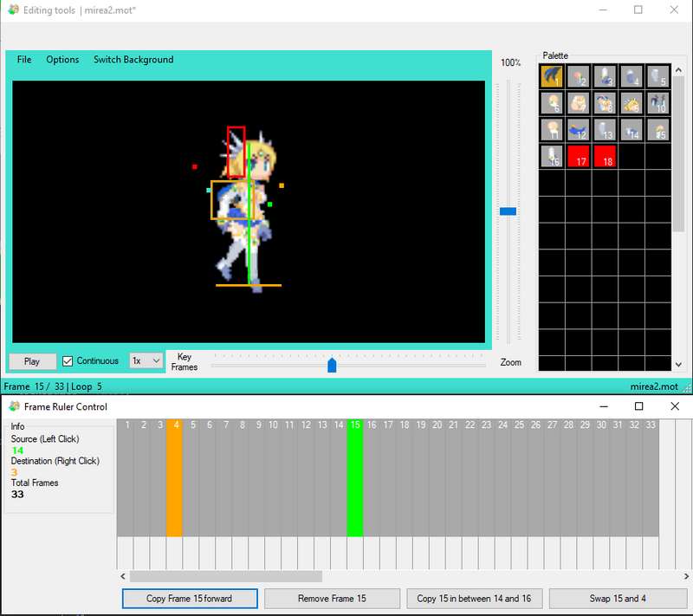The width and height of the screenshot is (693, 616).
Task: Select palette sprite number 16
Action: pyautogui.click(x=552, y=156)
